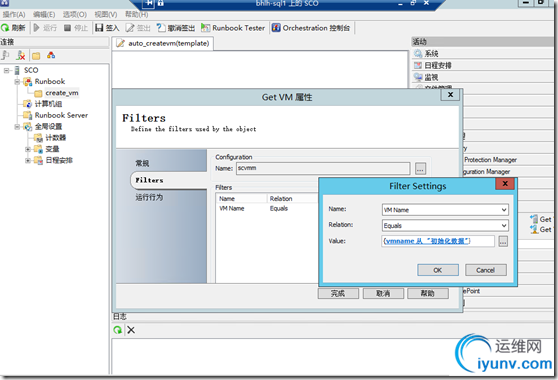Click the Refresh toolbar button
The height and width of the screenshot is (380, 558).
click(13, 28)
